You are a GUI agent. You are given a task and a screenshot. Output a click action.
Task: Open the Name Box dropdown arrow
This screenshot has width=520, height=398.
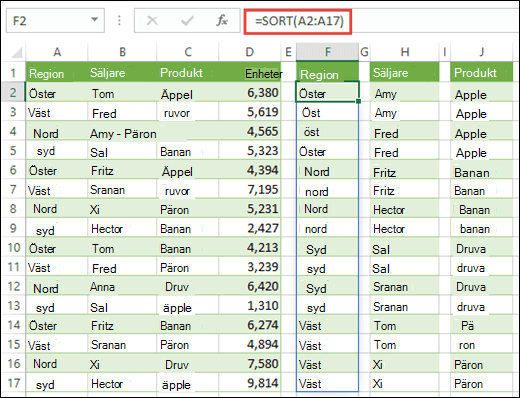(95, 20)
